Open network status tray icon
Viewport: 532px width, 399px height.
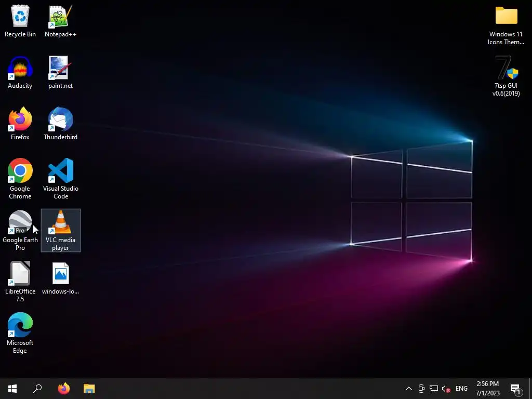click(x=434, y=389)
